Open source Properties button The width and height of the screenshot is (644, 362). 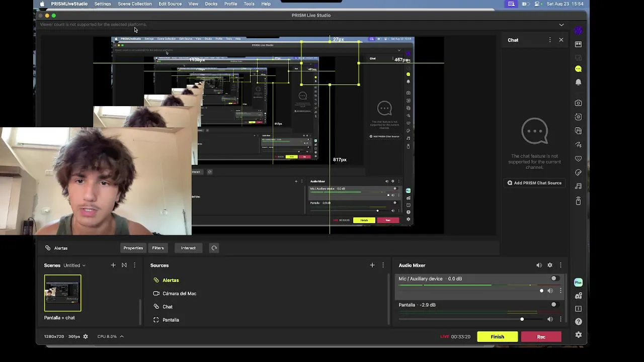pos(133,248)
